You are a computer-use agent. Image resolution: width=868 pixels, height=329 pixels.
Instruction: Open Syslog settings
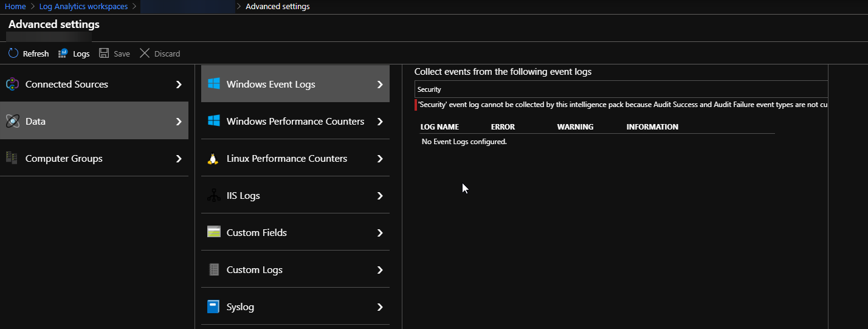[x=295, y=306]
